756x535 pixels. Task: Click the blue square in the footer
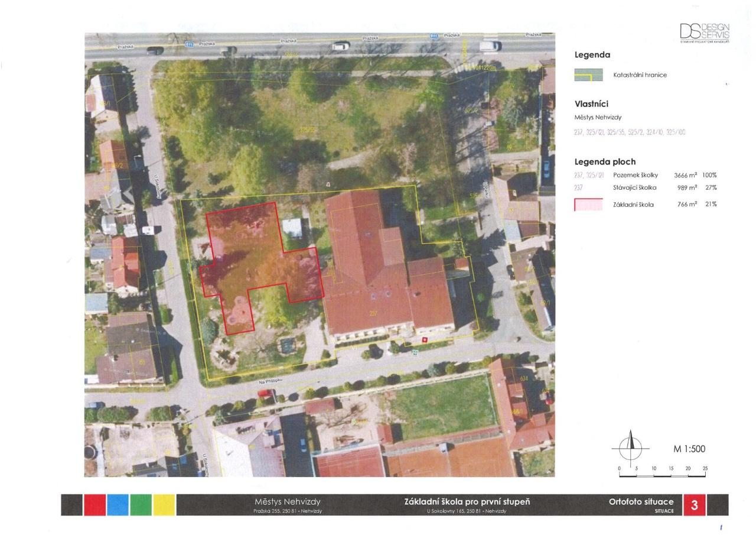click(118, 505)
